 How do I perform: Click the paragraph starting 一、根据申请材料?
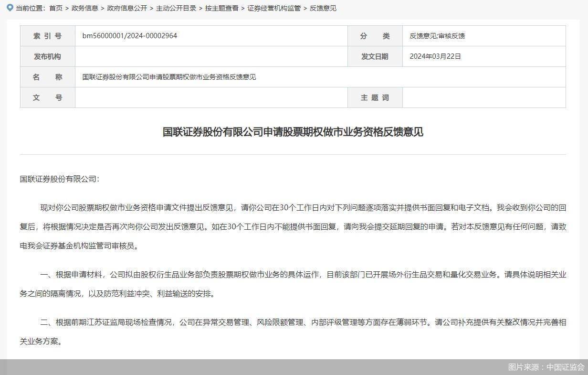pyautogui.click(x=293, y=284)
